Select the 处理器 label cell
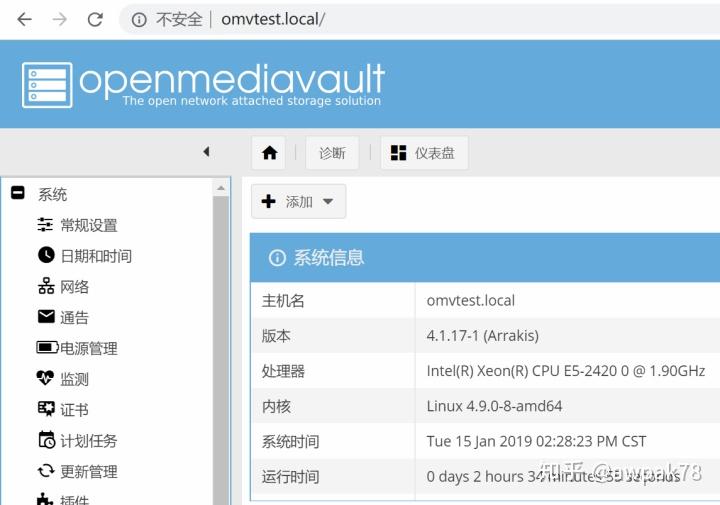 point(333,371)
